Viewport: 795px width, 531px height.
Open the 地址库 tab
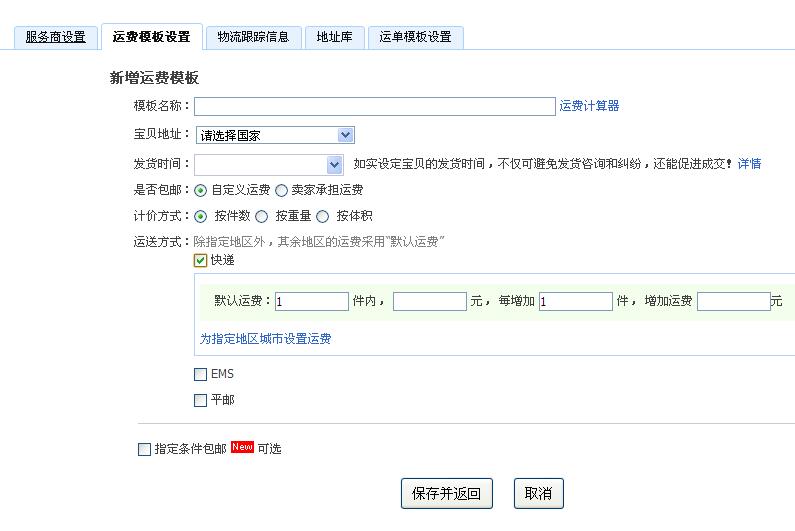[x=333, y=37]
